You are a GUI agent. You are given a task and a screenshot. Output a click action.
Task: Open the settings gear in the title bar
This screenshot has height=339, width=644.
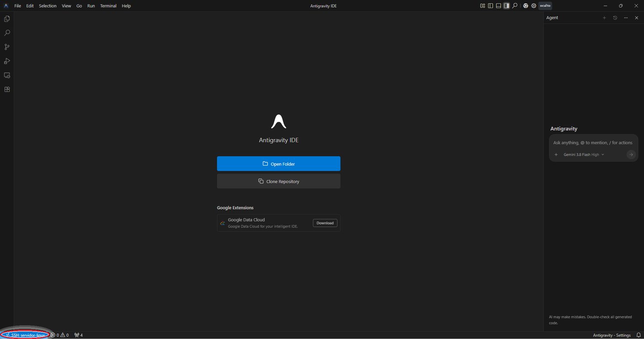pyautogui.click(x=534, y=6)
